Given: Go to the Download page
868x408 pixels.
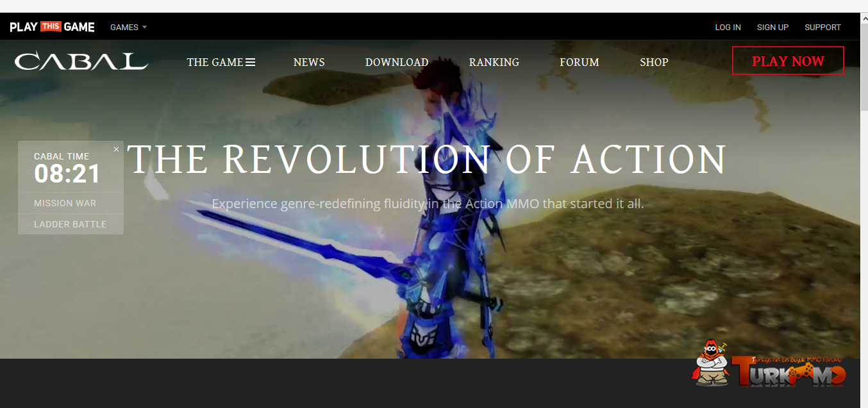Looking at the screenshot, I should (397, 62).
